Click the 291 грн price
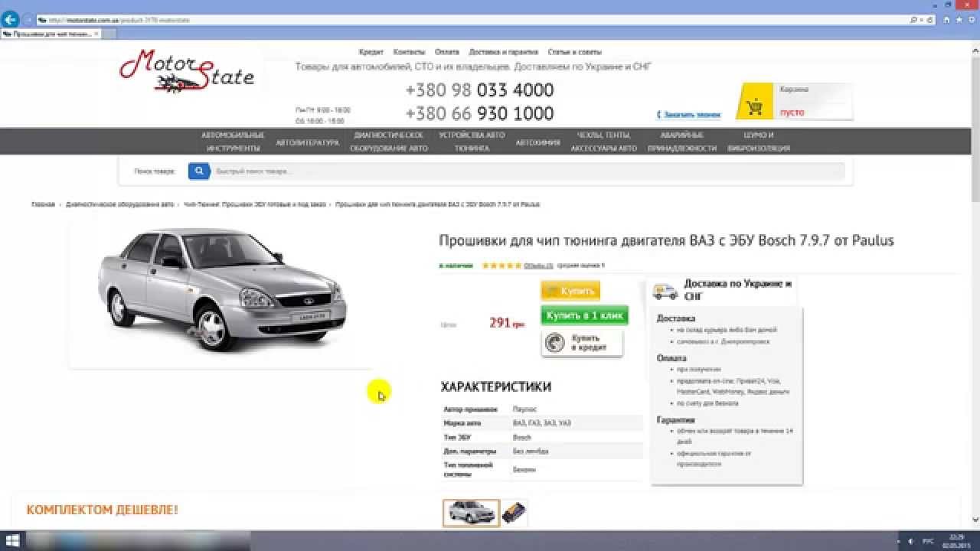The image size is (980, 551). [507, 323]
